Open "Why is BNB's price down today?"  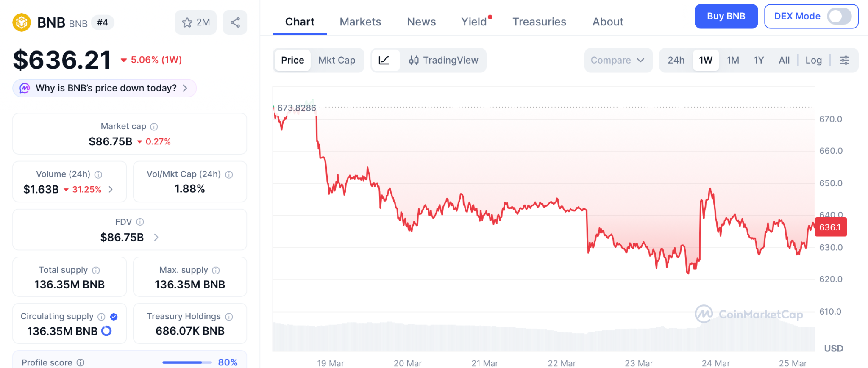pos(105,88)
